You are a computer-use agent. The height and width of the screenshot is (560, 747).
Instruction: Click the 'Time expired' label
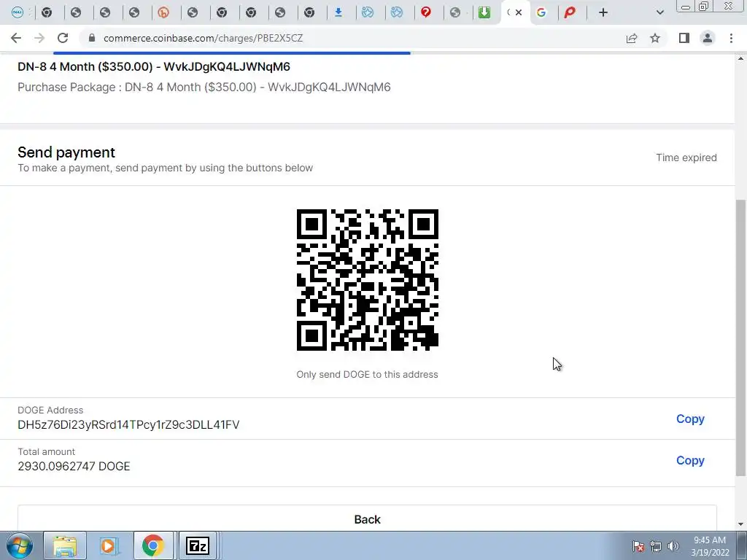(686, 157)
